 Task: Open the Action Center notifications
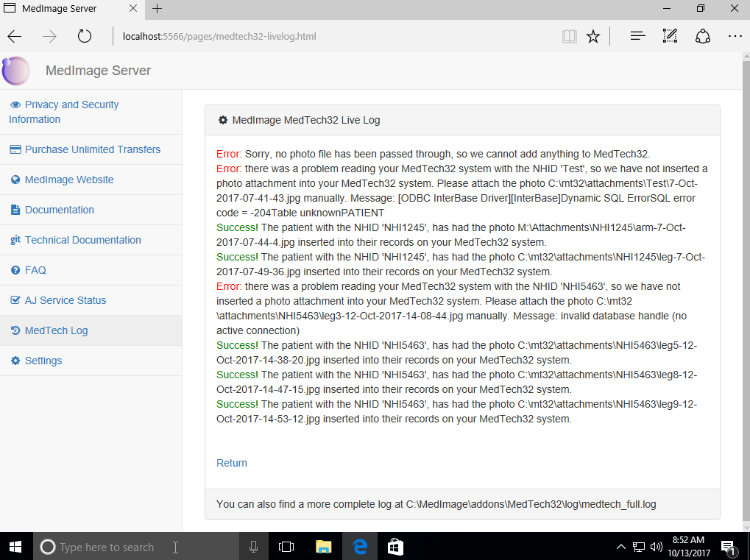[729, 547]
